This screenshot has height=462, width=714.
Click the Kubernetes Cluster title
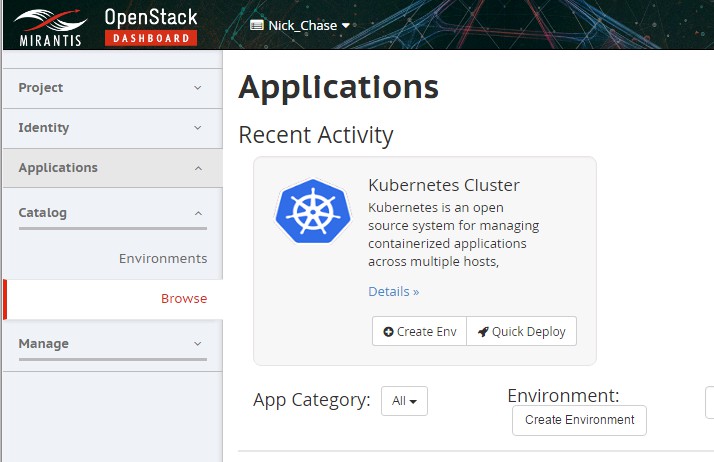[x=444, y=185]
